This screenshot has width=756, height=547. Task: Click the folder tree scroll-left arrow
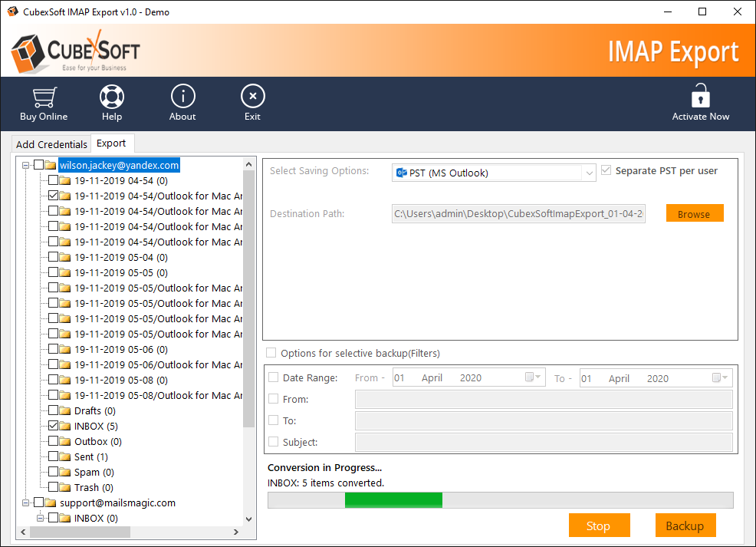click(x=23, y=532)
